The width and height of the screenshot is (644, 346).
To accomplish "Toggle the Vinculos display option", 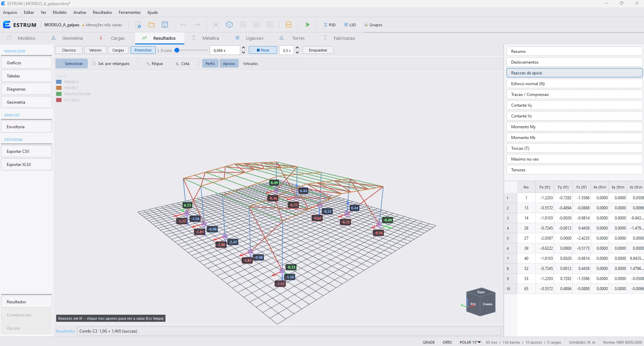I will (251, 64).
